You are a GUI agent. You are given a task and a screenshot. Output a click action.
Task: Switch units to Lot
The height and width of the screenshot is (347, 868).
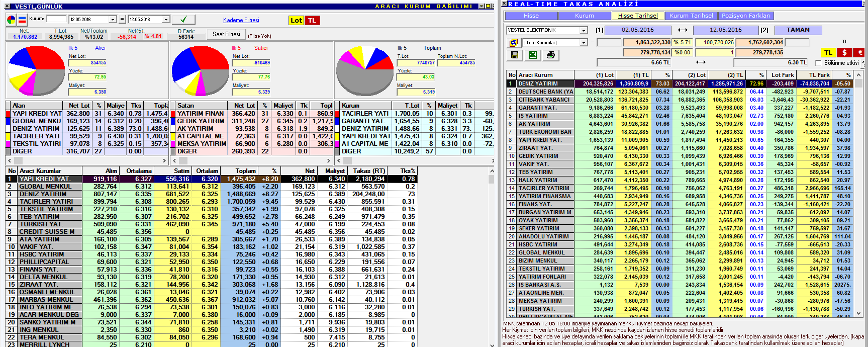pos(296,21)
